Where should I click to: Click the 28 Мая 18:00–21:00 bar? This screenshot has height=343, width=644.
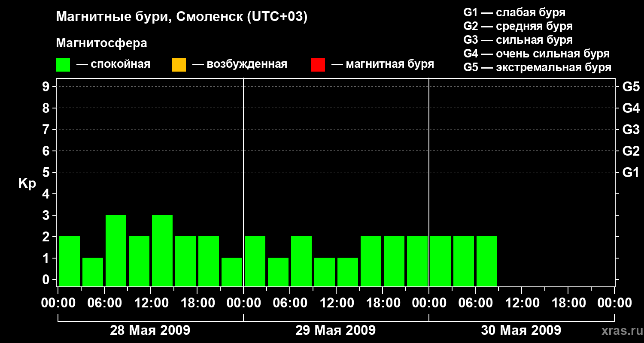coord(209,261)
